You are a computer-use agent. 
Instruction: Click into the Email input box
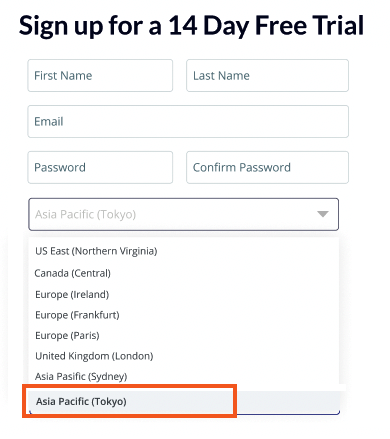click(x=188, y=122)
